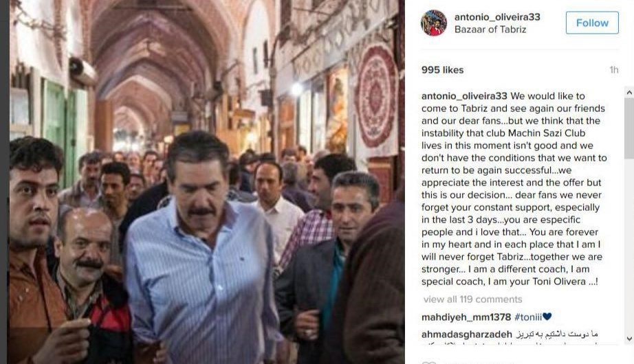This screenshot has height=364, width=634.
Task: Click the scrollbar track below the thumb
Action: (629, 246)
